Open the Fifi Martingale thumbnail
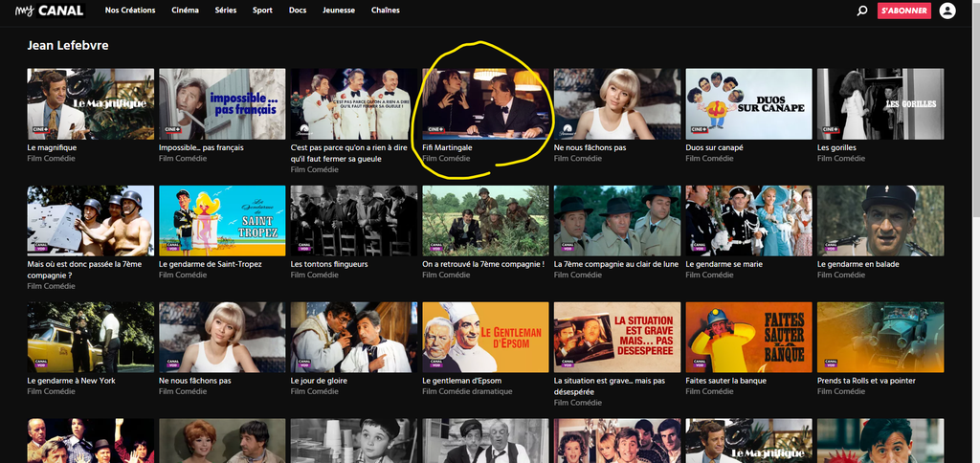The height and width of the screenshot is (463, 980). point(485,103)
